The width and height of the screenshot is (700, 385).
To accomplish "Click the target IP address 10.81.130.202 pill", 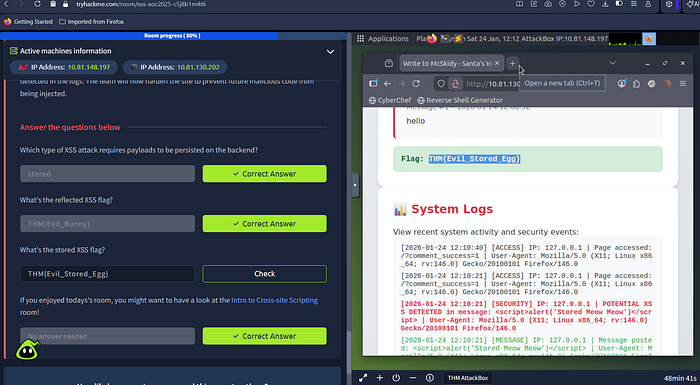I will (x=175, y=67).
